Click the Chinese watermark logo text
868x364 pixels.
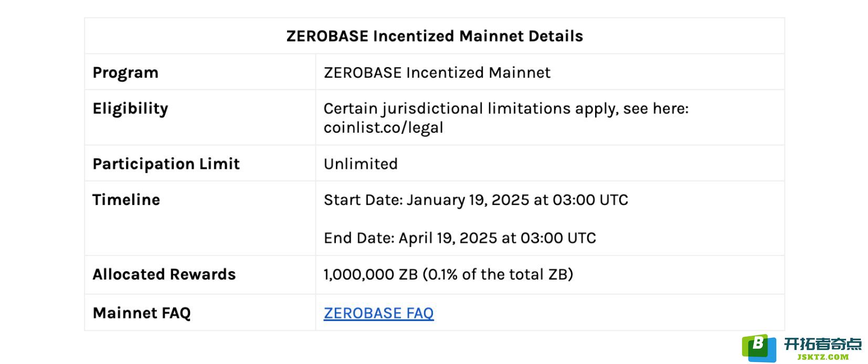point(822,344)
